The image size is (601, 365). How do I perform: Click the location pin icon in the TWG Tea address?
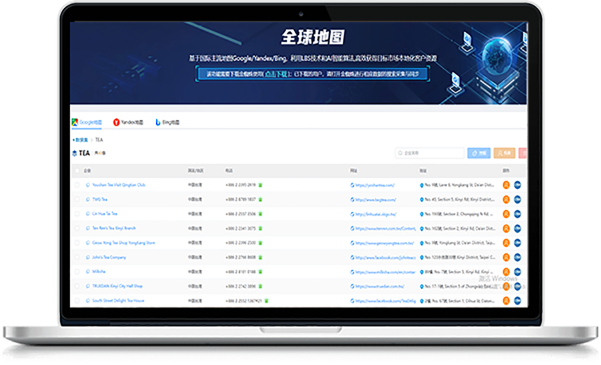coord(422,200)
